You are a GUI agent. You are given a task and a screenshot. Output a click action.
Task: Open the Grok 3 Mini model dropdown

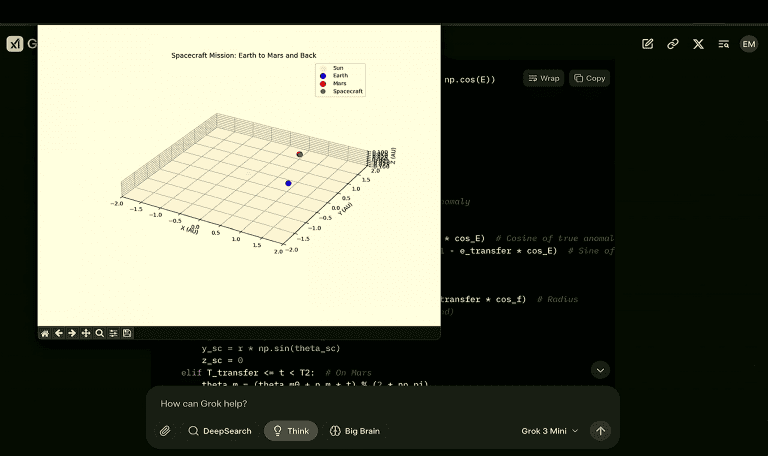point(549,431)
